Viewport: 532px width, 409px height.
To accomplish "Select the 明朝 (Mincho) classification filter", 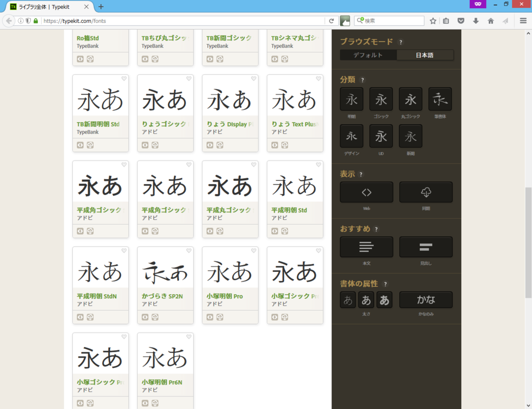I will [x=352, y=99].
